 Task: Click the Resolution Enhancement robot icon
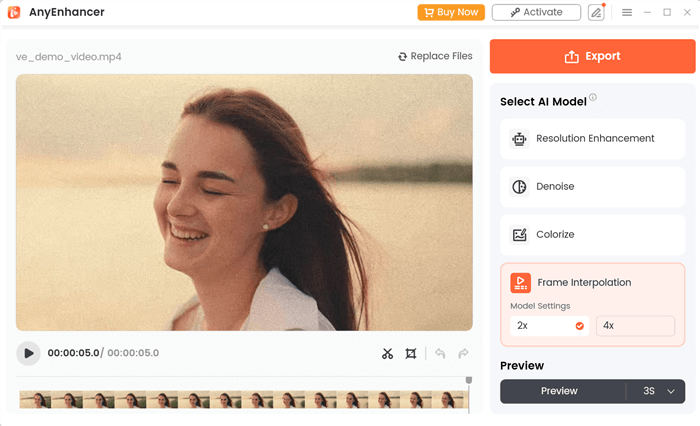pos(519,139)
